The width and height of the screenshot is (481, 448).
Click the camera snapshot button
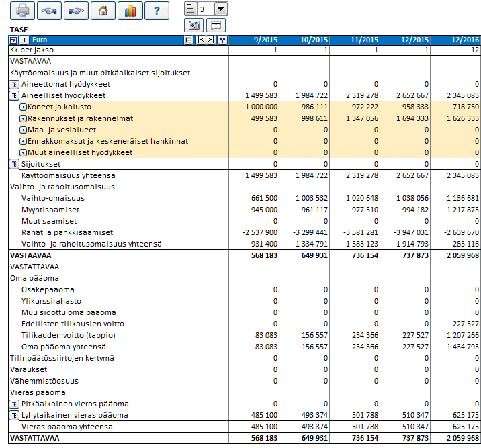pyautogui.click(x=194, y=26)
